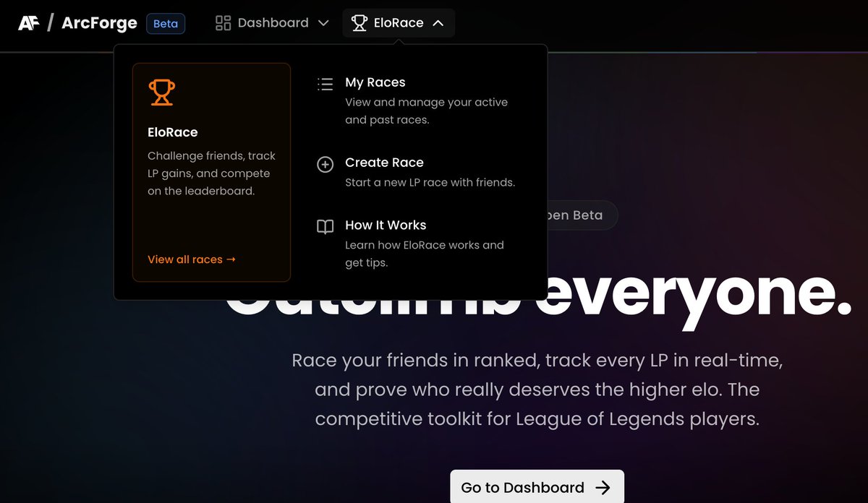Open the View all races link
The height and width of the screenshot is (503, 868).
point(192,259)
